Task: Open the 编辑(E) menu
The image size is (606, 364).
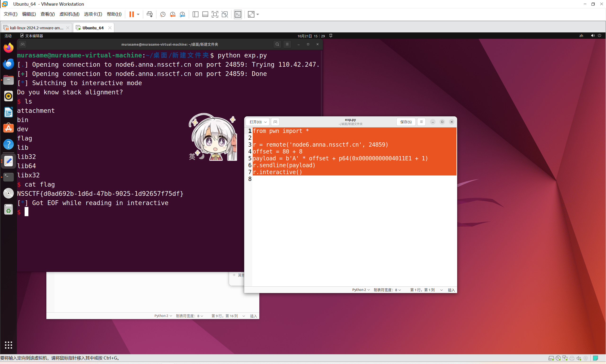Action: (x=29, y=14)
